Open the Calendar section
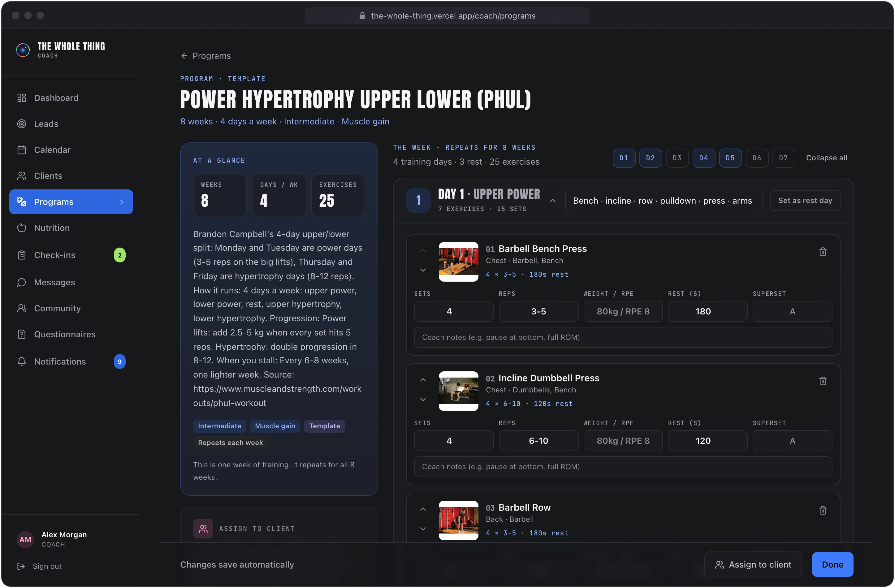 (x=71, y=150)
